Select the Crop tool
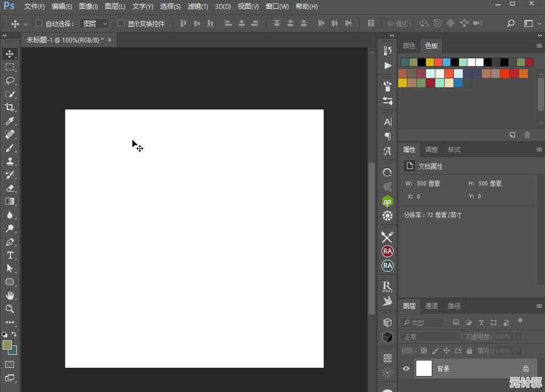 point(10,107)
